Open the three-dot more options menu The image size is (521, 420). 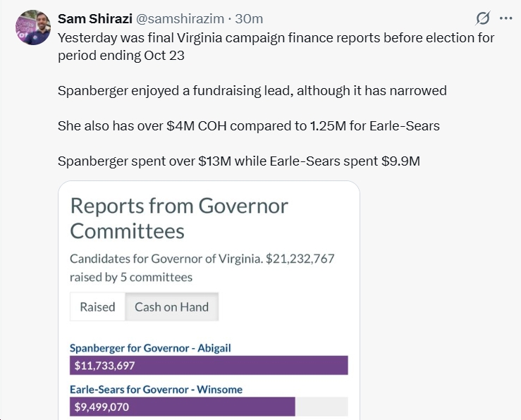point(505,18)
